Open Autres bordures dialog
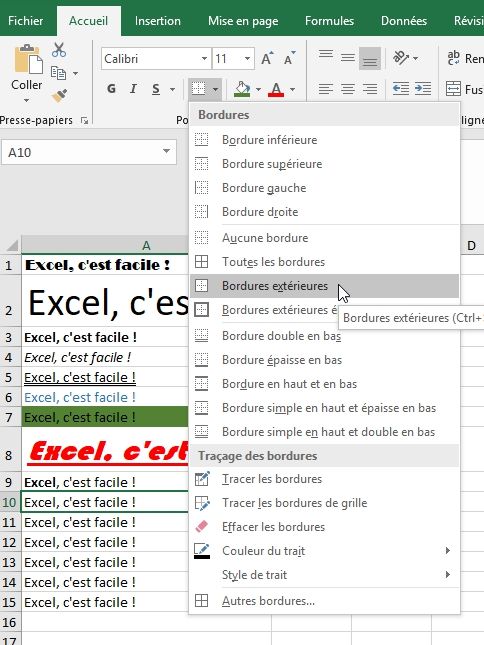484x645 pixels. point(324,601)
